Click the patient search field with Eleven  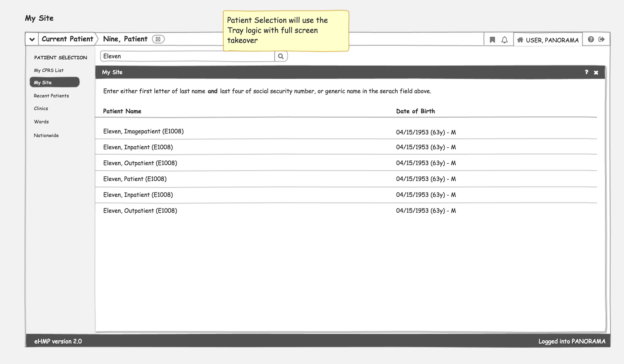click(187, 56)
